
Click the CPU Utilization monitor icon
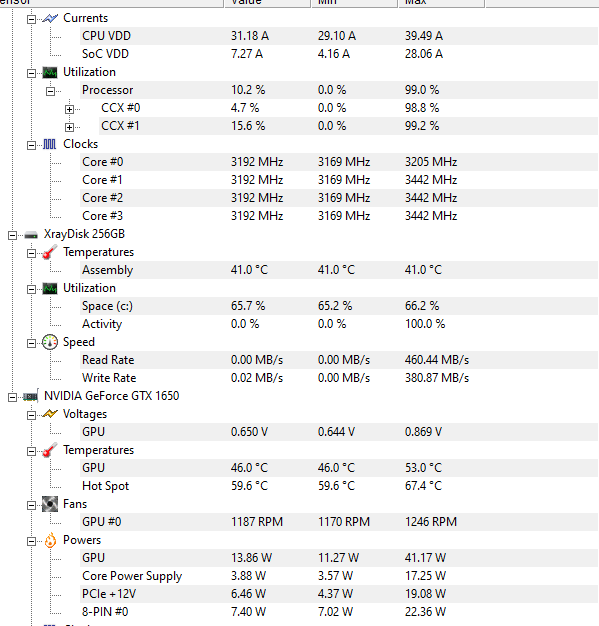coord(50,72)
